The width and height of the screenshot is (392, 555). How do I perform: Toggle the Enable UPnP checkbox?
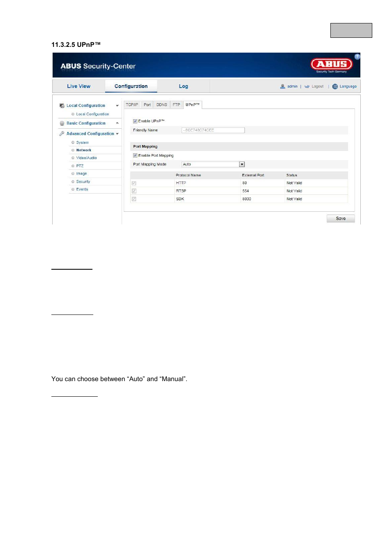coord(135,121)
